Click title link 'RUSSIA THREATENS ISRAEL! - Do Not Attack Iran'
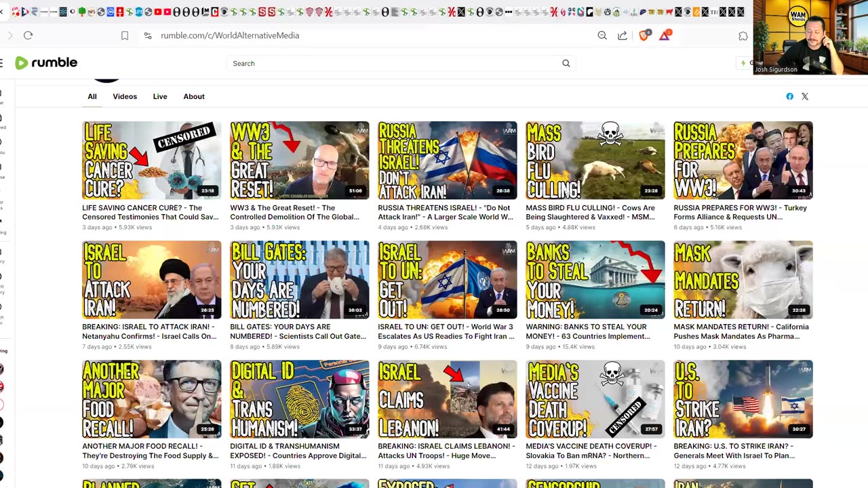 [446, 212]
